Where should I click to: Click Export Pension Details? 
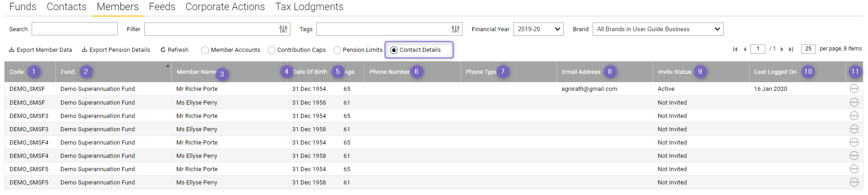coord(116,50)
